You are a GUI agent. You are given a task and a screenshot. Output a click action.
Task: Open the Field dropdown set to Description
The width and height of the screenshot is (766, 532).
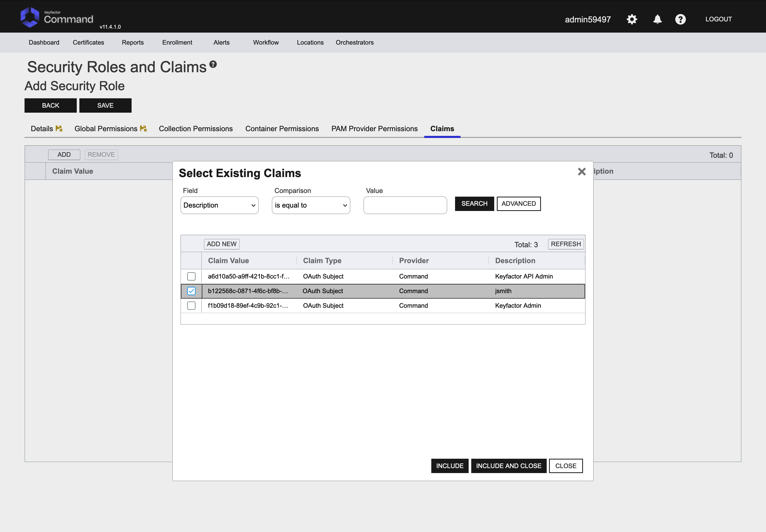pos(219,205)
